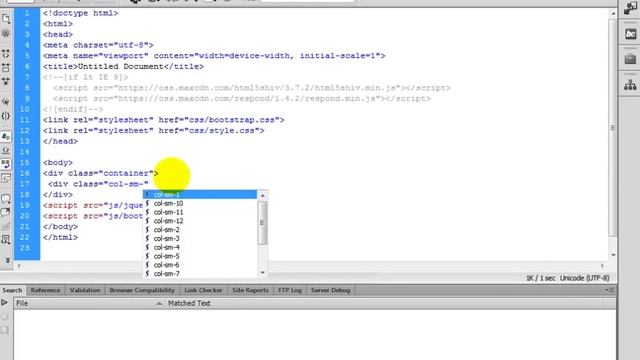Click the Expand All icon

[6, 81]
